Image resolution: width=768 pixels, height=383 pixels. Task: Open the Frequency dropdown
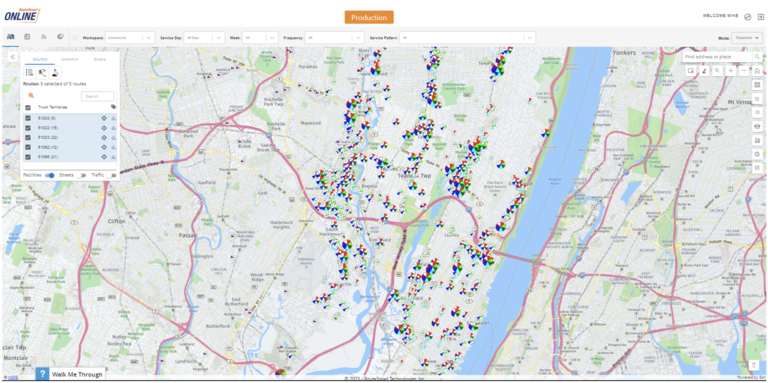point(335,38)
